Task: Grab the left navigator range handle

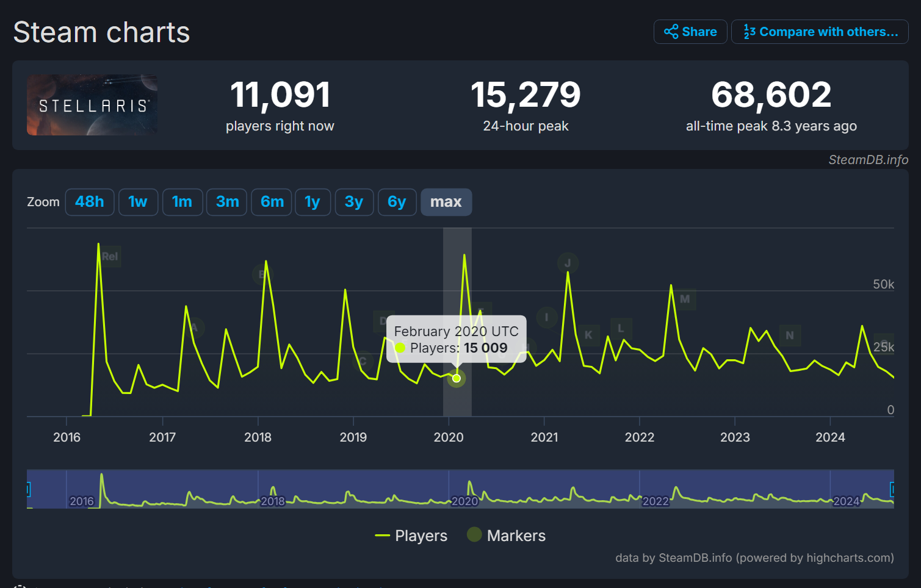Action: tap(27, 489)
